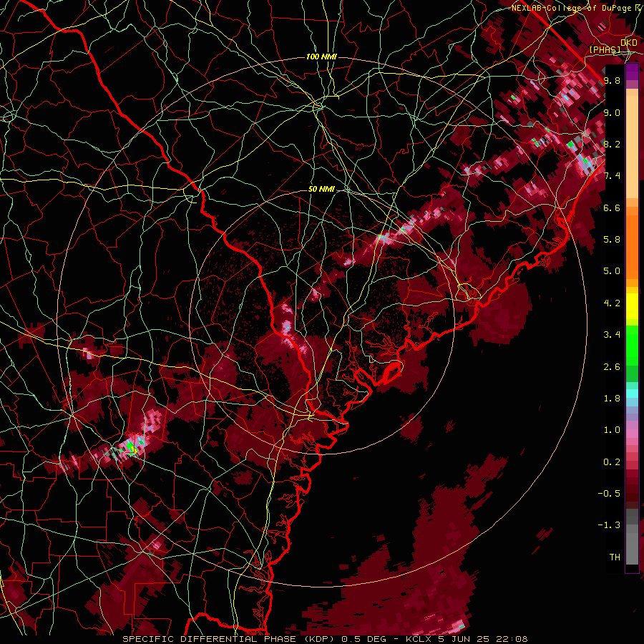
Task: Click the purple segment atop the color bar
Action: coord(632,72)
